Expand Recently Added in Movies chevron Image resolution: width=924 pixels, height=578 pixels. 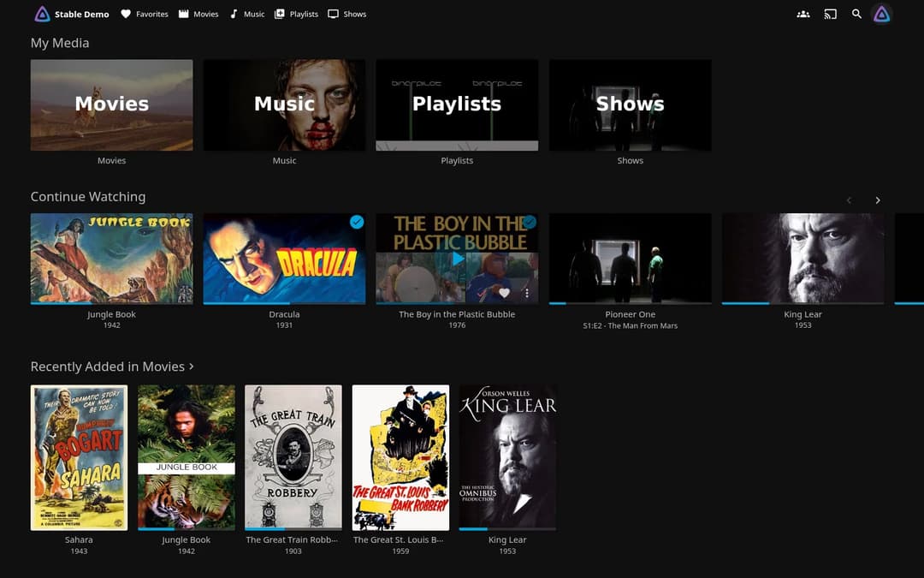[x=191, y=366]
